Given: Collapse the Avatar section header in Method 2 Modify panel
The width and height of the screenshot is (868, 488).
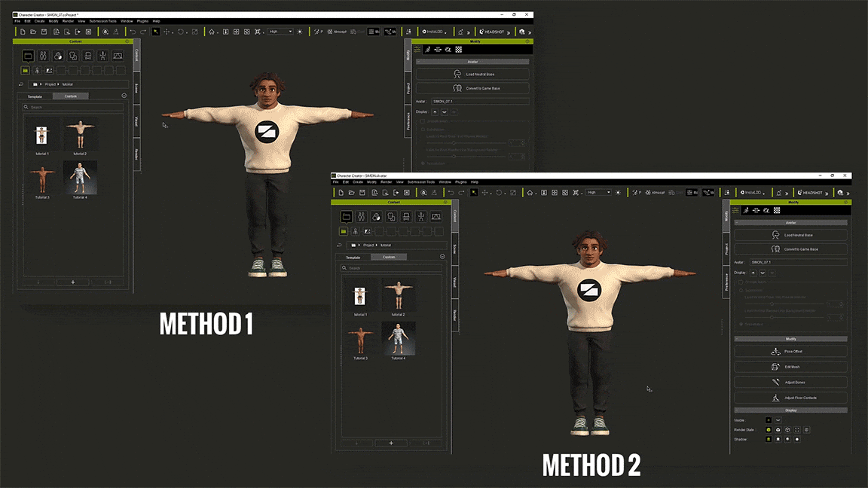Looking at the screenshot, I should [790, 223].
